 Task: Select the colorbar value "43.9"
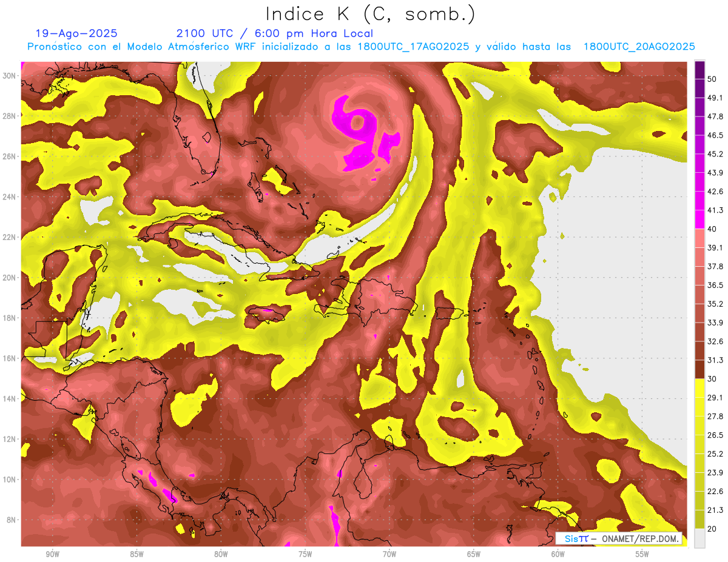(x=715, y=173)
